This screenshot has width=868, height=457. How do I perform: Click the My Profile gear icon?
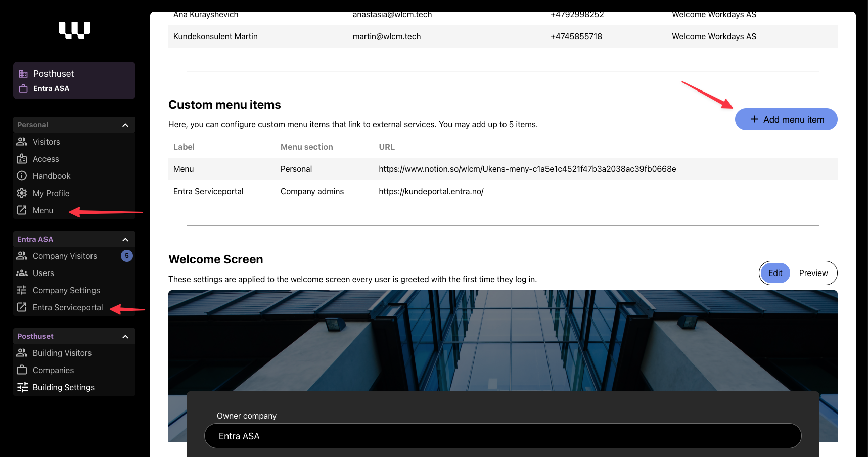22,193
